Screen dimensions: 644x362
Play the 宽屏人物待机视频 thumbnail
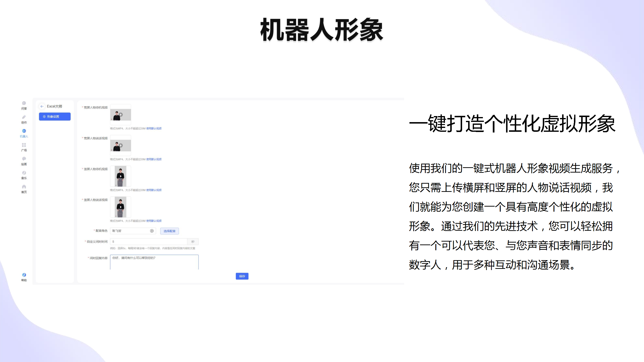pos(121,115)
